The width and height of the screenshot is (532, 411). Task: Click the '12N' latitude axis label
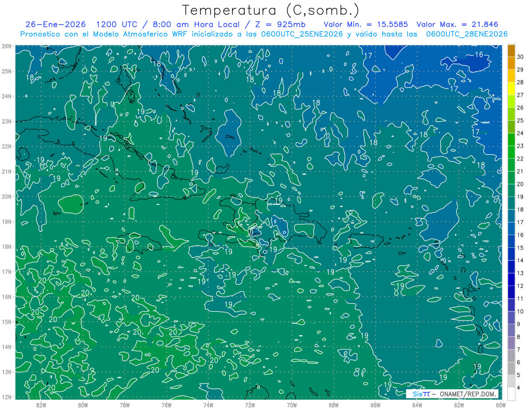pyautogui.click(x=6, y=397)
